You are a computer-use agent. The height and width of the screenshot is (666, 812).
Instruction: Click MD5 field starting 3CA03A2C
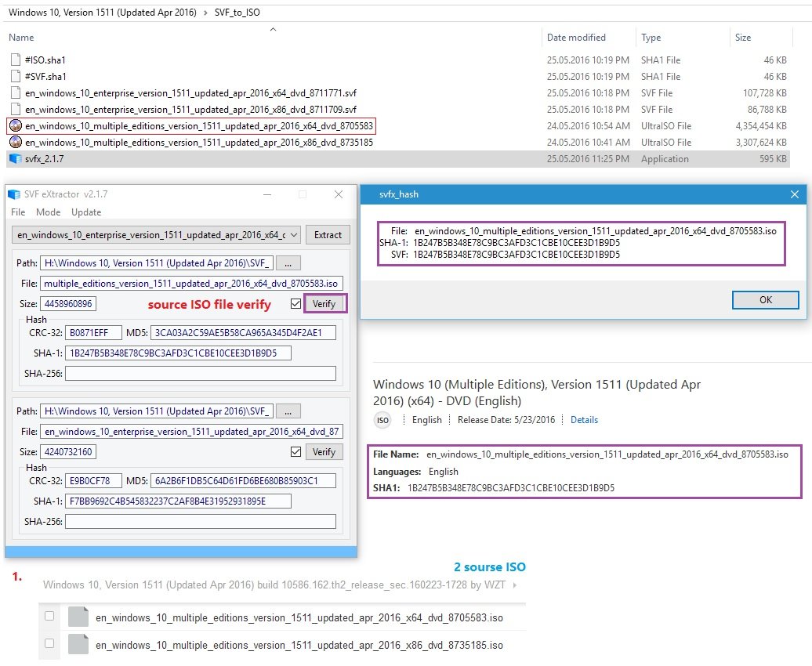click(244, 333)
